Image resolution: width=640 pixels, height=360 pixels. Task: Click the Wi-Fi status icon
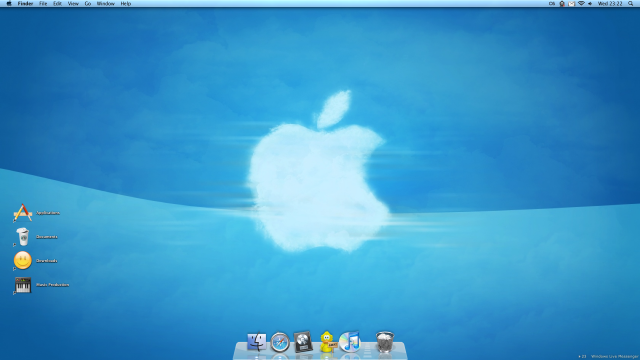pyautogui.click(x=581, y=4)
